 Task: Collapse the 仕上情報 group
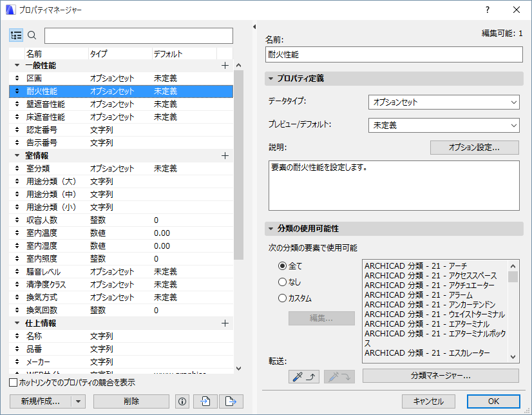pos(17,323)
